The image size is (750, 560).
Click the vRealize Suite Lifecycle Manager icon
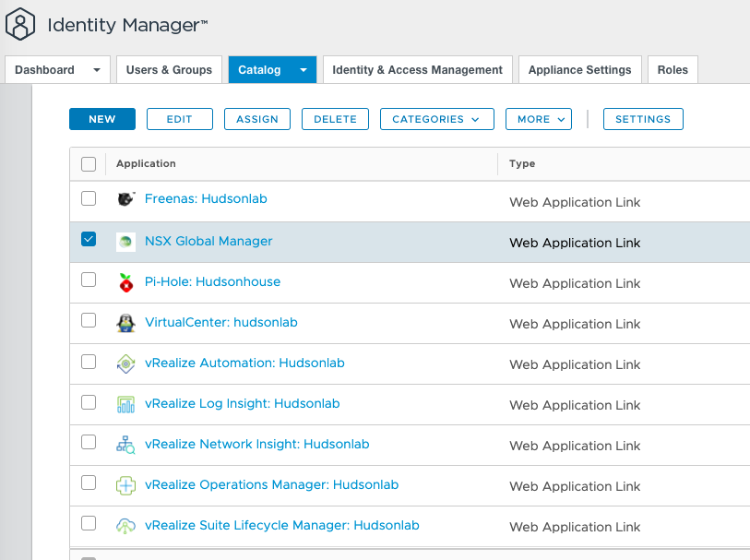click(125, 526)
